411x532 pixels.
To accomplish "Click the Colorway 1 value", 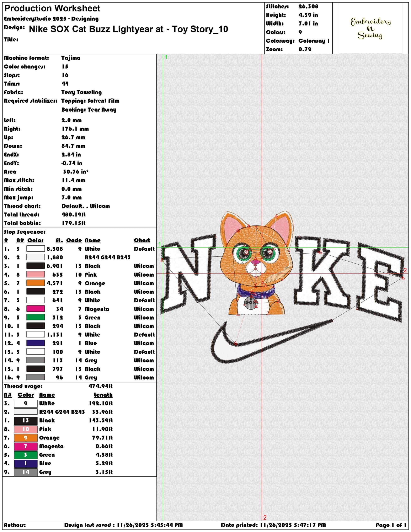I will tap(314, 41).
